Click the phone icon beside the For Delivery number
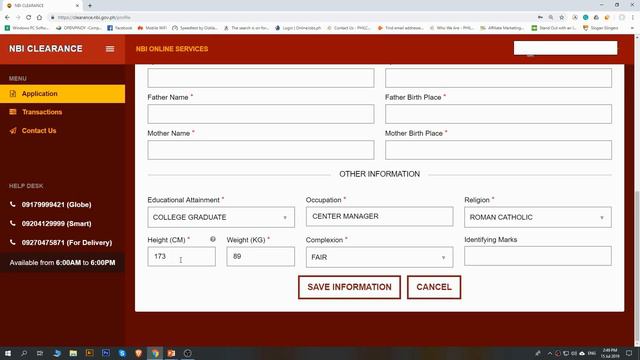 click(x=13, y=242)
